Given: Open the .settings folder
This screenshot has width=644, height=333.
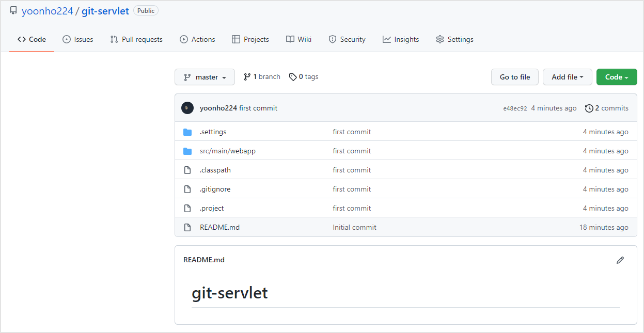Looking at the screenshot, I should (x=213, y=132).
